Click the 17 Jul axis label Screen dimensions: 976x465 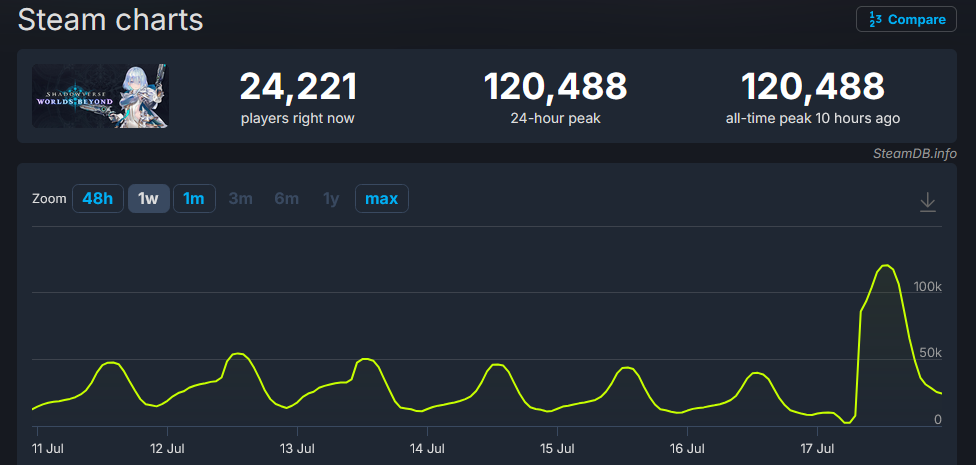coord(819,448)
